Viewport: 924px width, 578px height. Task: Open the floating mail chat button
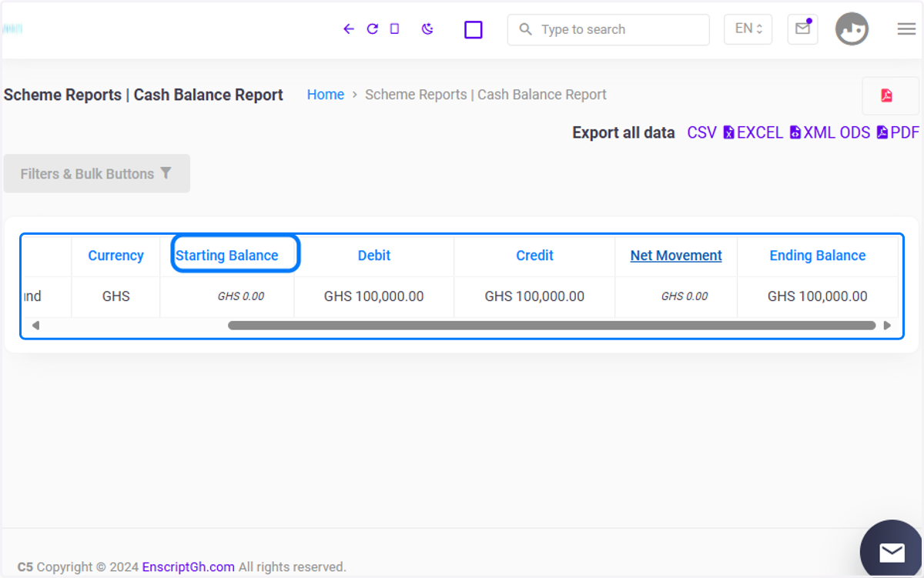[x=892, y=552]
